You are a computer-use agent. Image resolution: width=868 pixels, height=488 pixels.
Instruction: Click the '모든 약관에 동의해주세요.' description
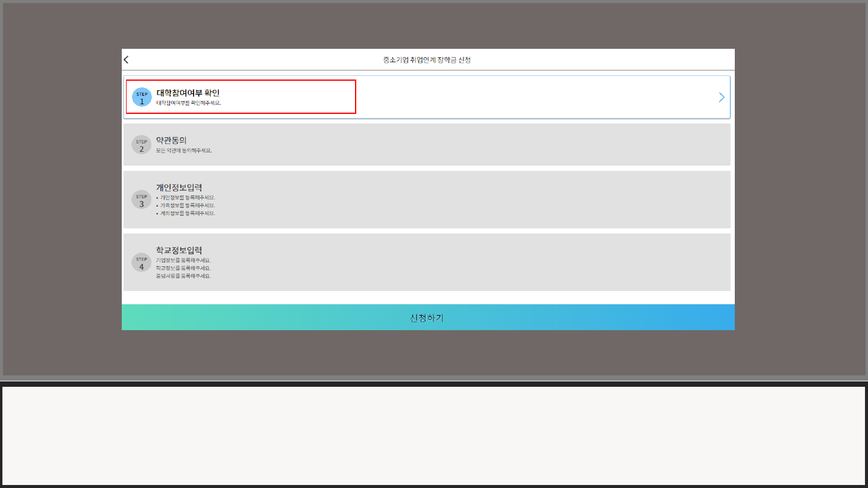[184, 151]
